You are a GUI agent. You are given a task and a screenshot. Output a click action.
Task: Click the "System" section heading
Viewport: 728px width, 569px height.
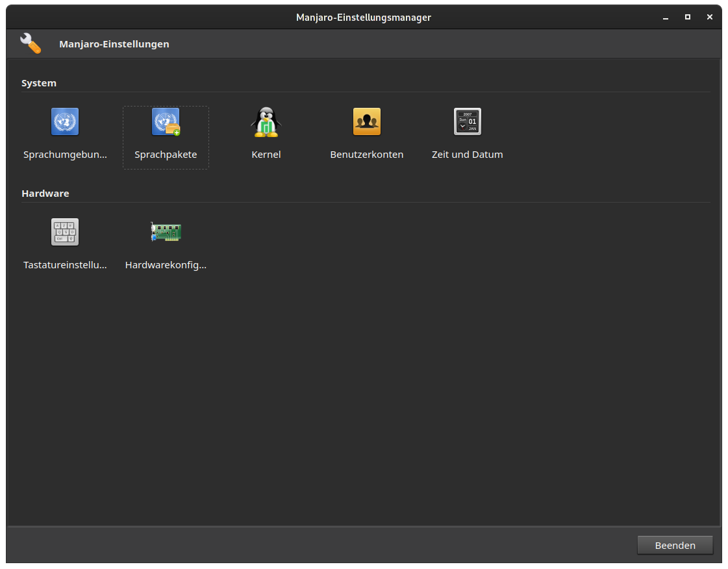coord(39,83)
